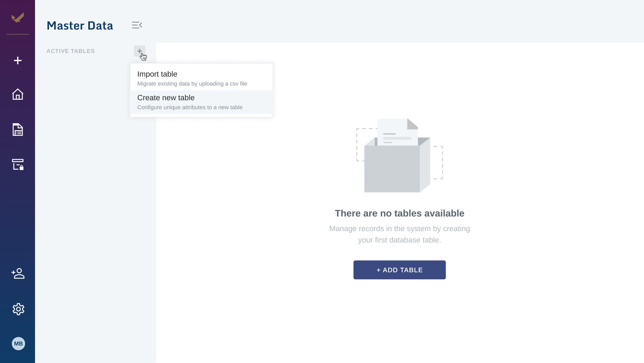Toggle the plus dropdown next to Active Tables
The width and height of the screenshot is (644, 363).
[x=140, y=51]
